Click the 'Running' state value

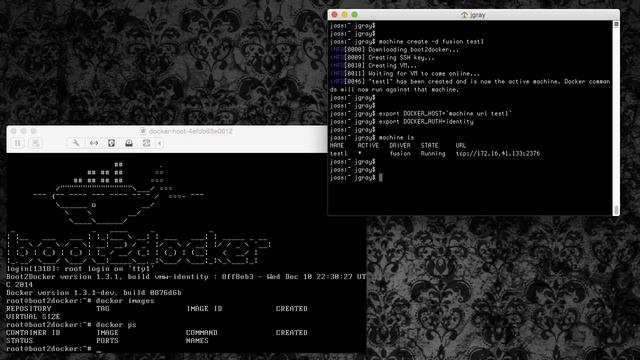click(x=433, y=154)
